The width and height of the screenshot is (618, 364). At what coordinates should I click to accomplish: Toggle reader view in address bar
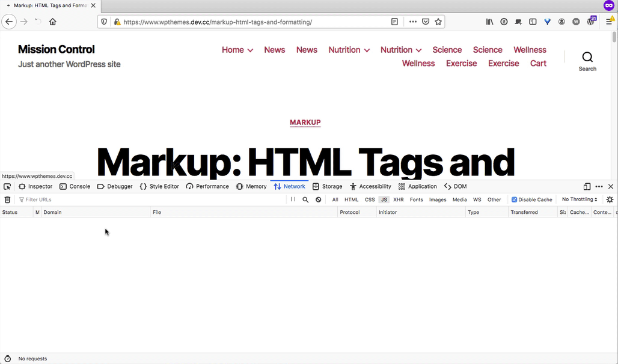tap(394, 22)
